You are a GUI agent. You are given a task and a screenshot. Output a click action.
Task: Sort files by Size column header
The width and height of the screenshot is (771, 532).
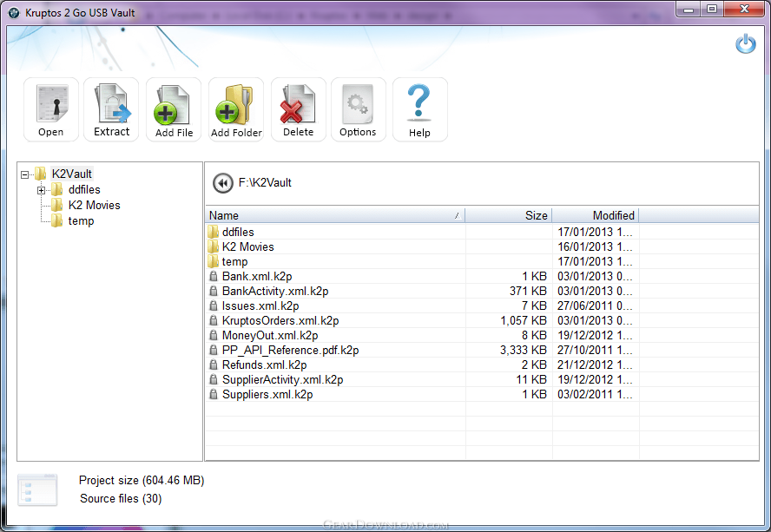[x=509, y=215]
